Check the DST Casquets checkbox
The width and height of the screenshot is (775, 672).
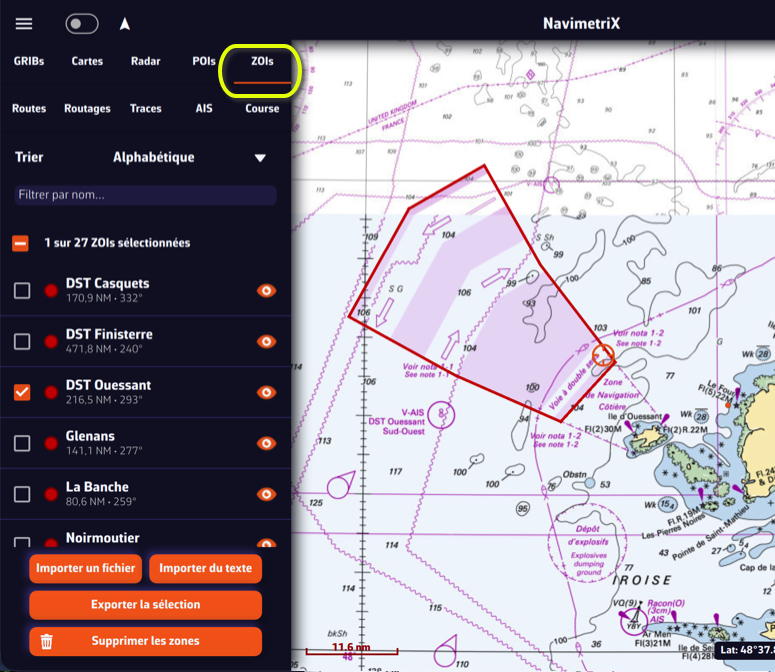point(22,290)
